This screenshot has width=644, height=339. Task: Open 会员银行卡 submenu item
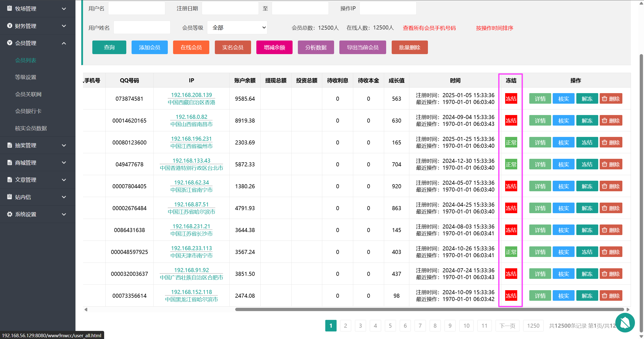pyautogui.click(x=28, y=111)
